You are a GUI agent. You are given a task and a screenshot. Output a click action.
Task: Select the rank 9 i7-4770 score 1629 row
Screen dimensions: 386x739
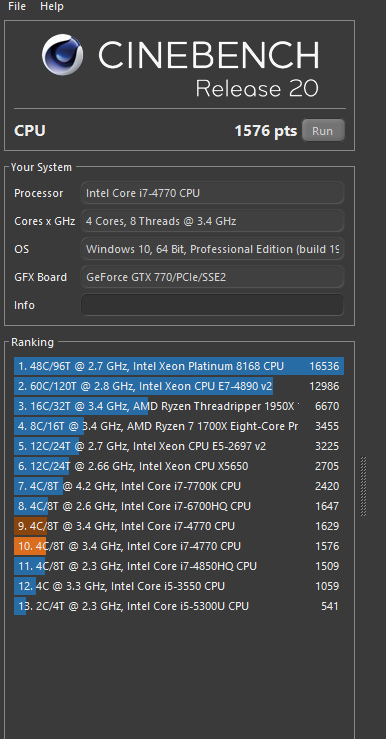point(179,526)
